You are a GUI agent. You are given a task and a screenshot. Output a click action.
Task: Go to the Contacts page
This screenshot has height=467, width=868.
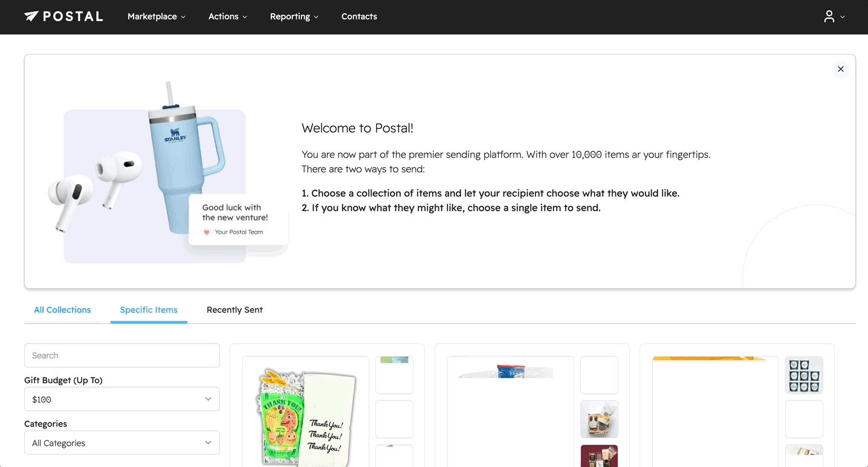pos(359,16)
